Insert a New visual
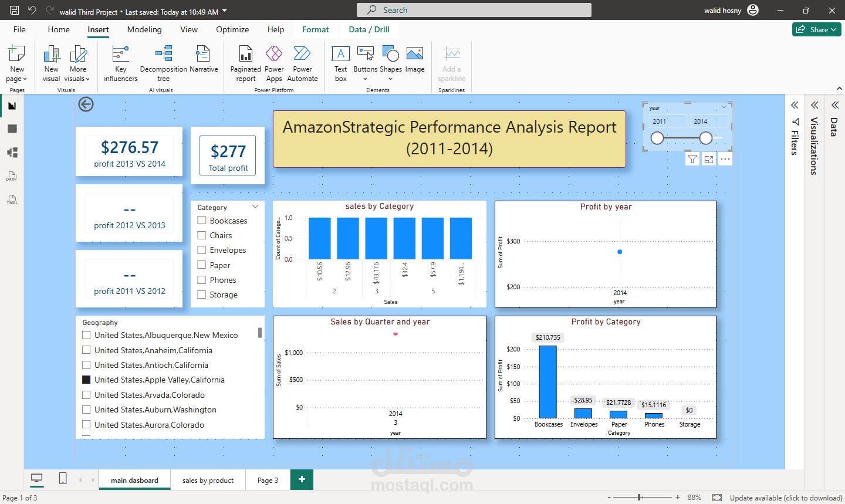845x504 pixels. pyautogui.click(x=52, y=64)
